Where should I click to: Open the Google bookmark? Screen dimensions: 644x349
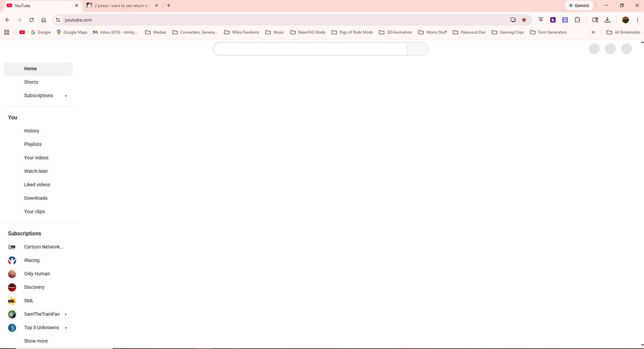click(x=41, y=32)
